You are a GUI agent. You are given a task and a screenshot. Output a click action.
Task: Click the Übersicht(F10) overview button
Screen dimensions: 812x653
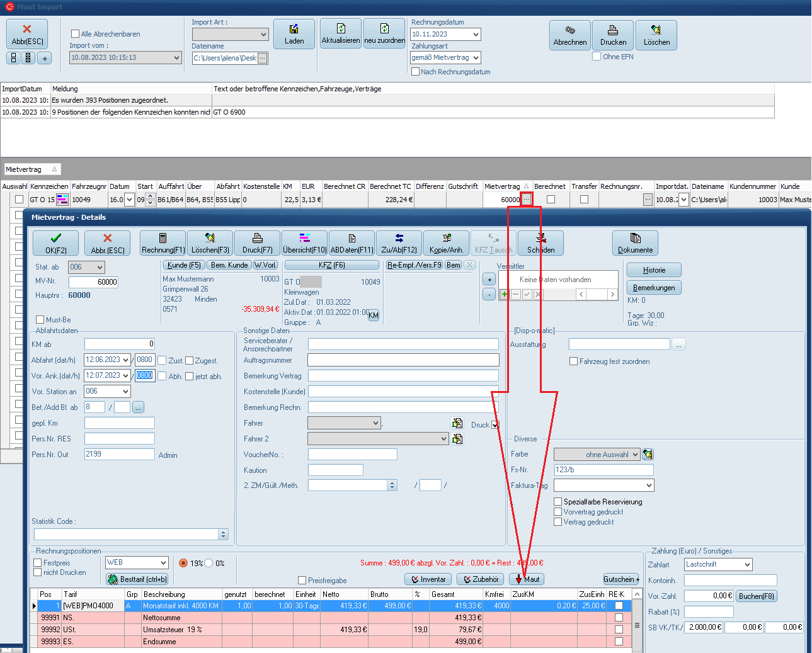(304, 243)
